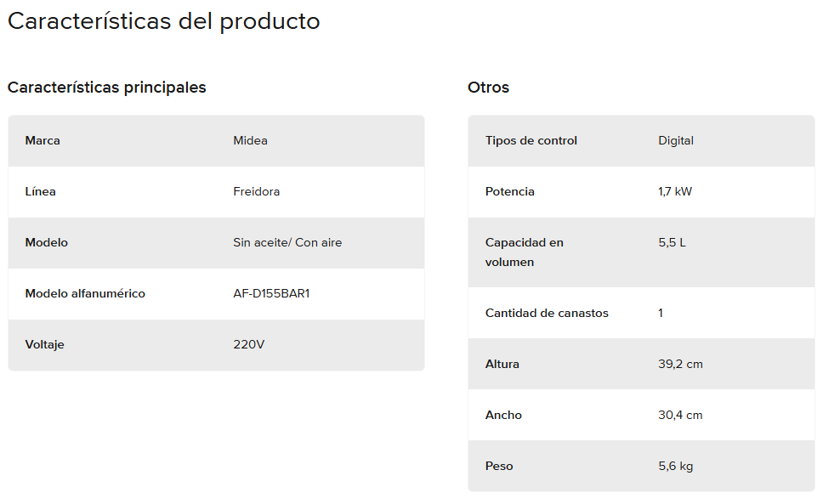This screenshot has width=823, height=504.
Task: Click the 'Línea' row label
Action: pyautogui.click(x=41, y=191)
